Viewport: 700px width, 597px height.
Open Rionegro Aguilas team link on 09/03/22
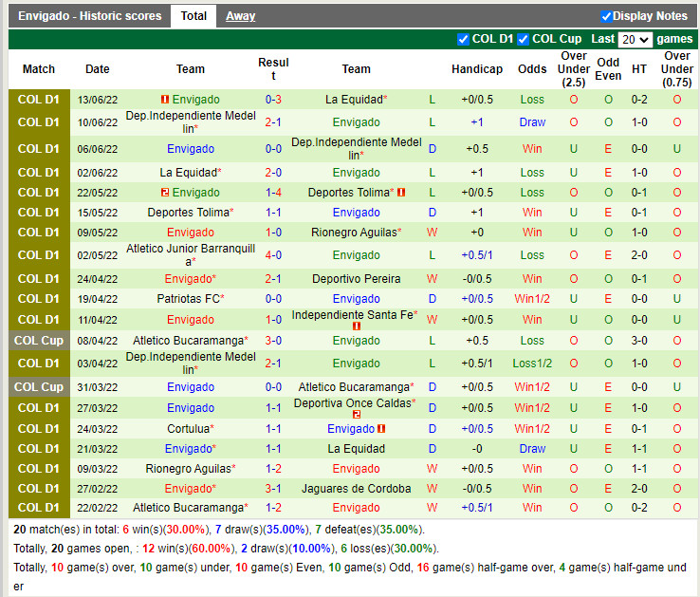189,469
